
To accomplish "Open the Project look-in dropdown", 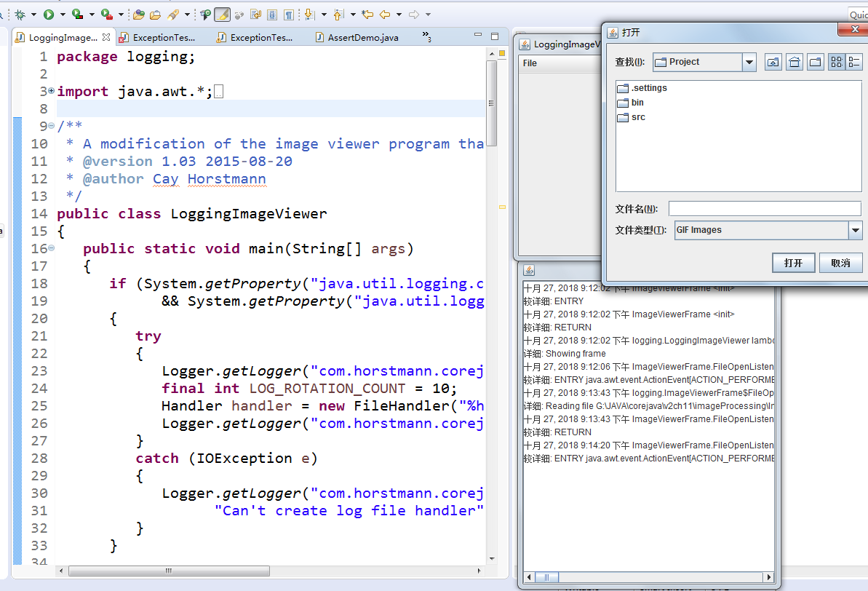I will point(749,63).
